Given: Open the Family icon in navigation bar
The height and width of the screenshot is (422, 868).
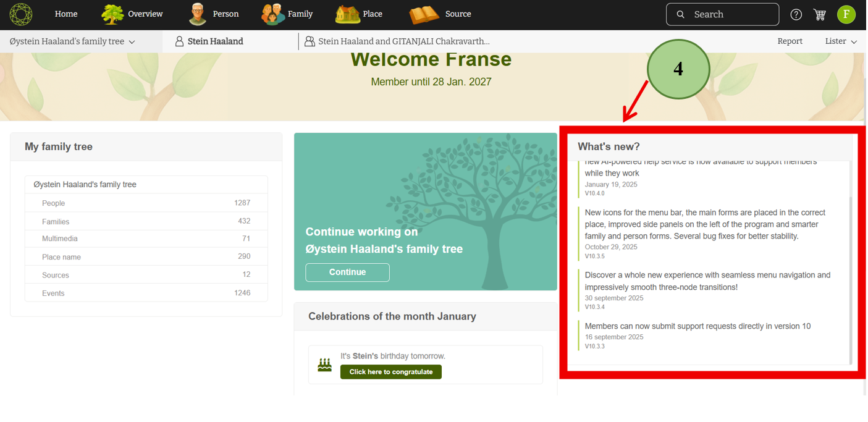Looking at the screenshot, I should (x=272, y=14).
